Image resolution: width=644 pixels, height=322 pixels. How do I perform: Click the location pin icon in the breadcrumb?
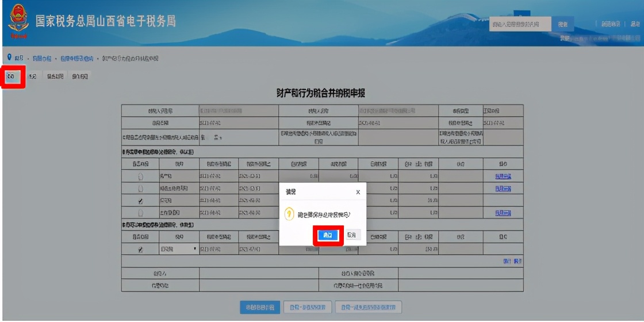[9, 57]
